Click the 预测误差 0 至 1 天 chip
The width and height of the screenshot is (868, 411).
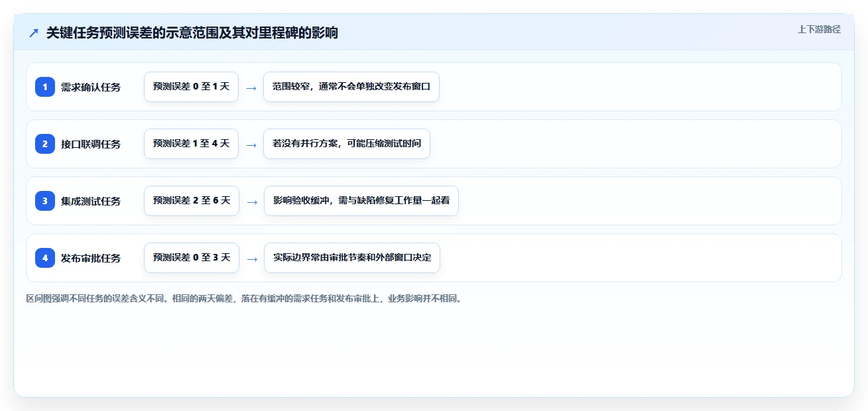[191, 87]
